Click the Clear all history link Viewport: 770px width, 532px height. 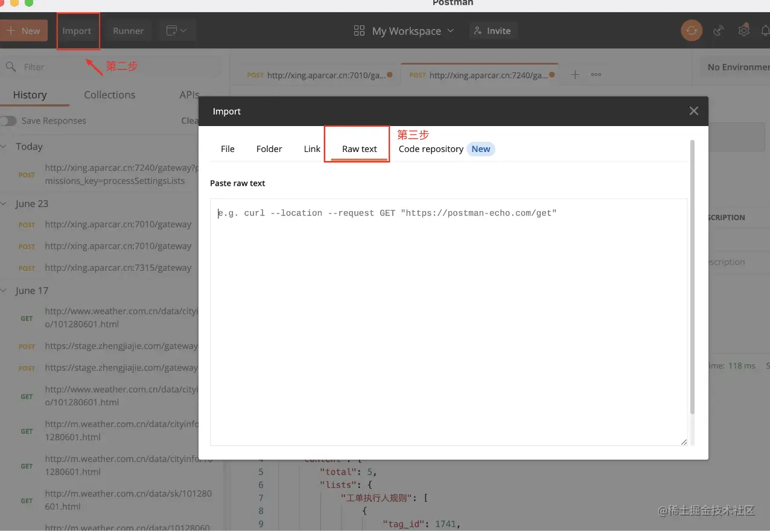191,121
